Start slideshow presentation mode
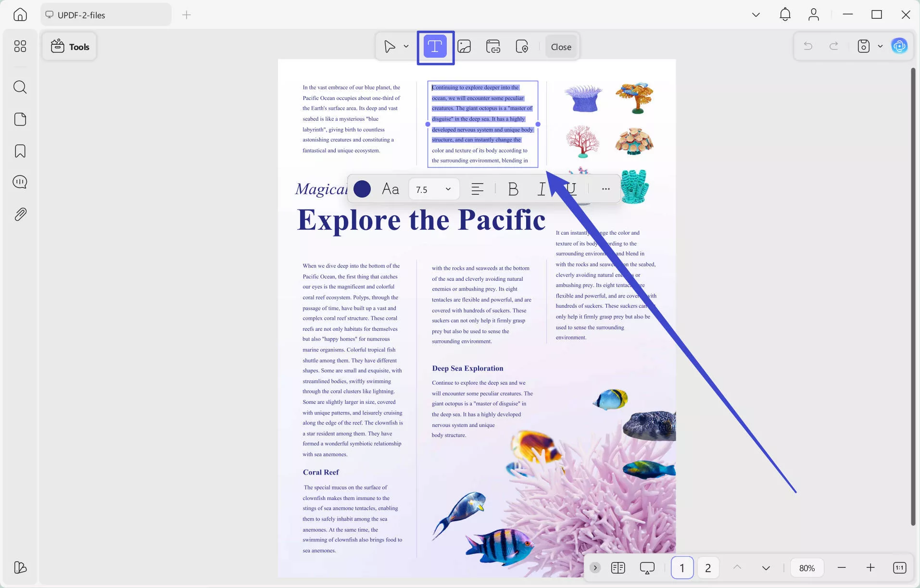920x588 pixels. 647,568
